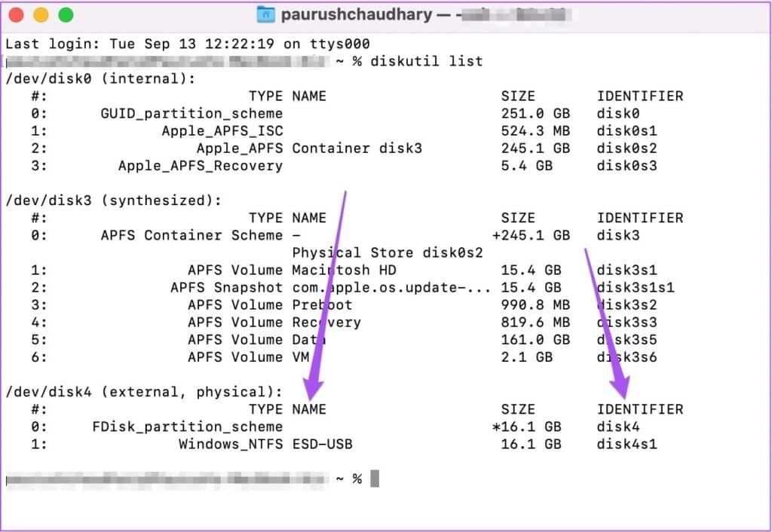Image resolution: width=772 pixels, height=532 pixels.
Task: Click 'APFS Container Scheme' entry
Action: [191, 235]
